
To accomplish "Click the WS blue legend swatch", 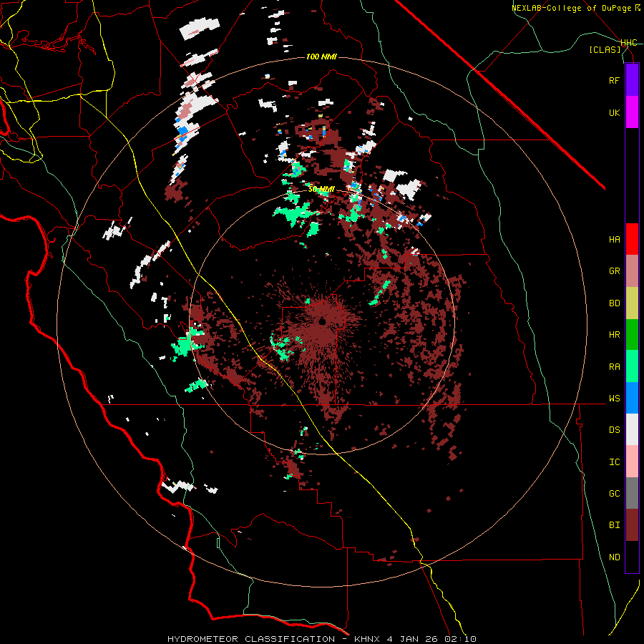I will tap(632, 398).
